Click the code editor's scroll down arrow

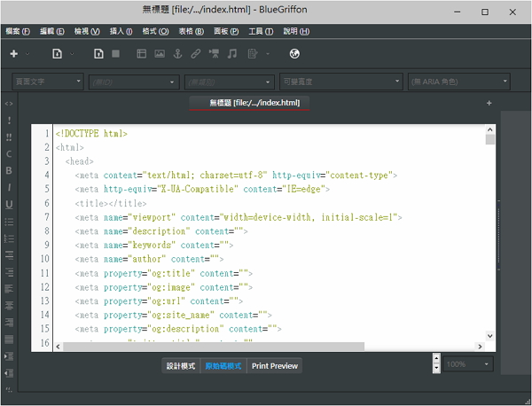(x=490, y=336)
